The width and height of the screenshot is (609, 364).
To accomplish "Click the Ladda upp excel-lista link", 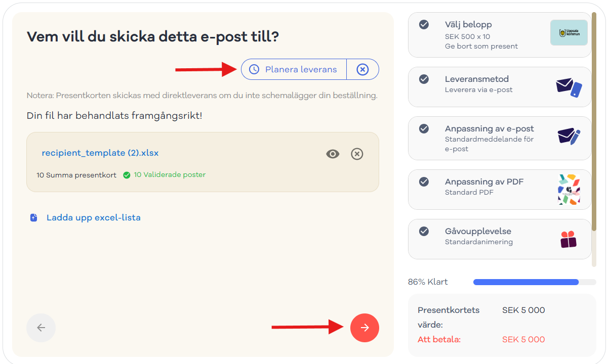I will (94, 218).
